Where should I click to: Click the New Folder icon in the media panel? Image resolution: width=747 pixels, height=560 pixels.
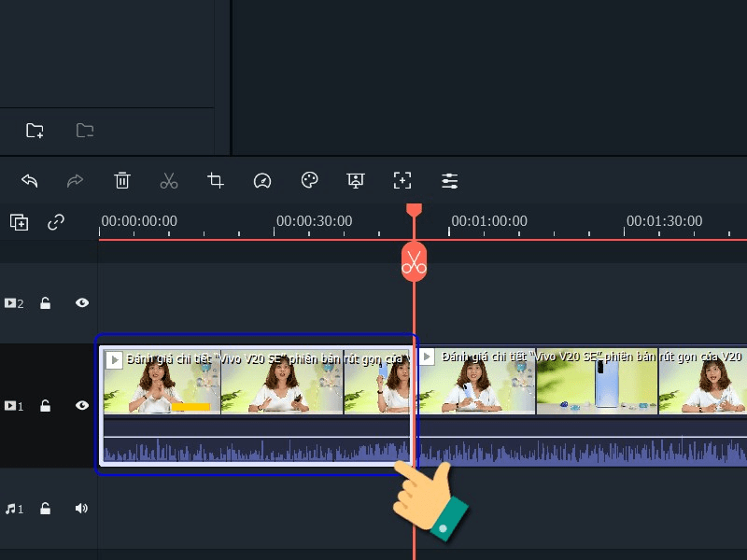point(34,131)
